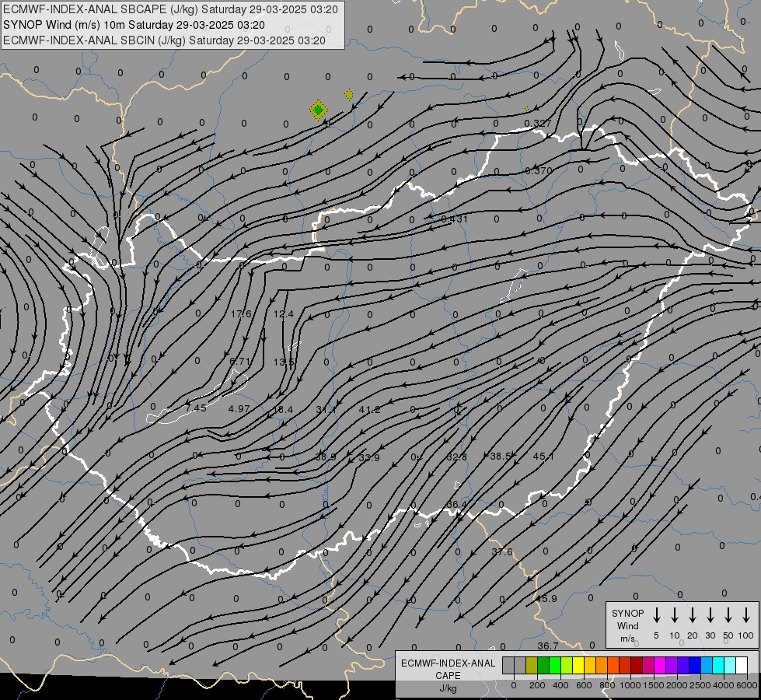Click the map value 12.4

click(x=284, y=314)
